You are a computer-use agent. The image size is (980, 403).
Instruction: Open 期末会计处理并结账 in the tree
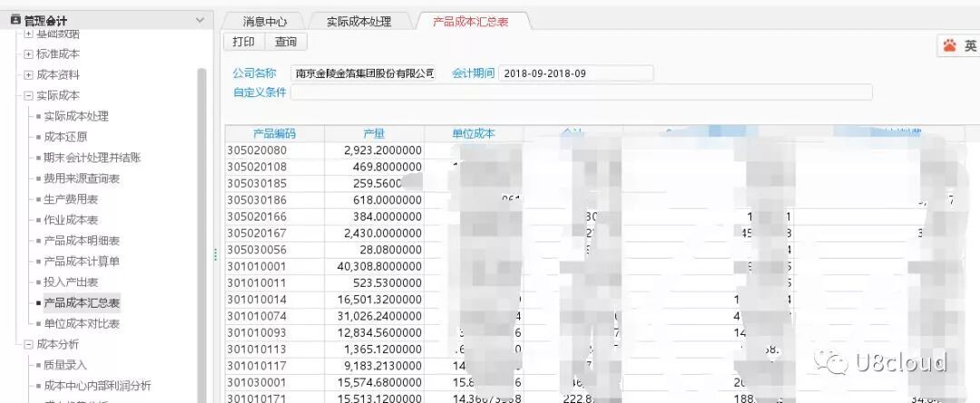point(93,157)
